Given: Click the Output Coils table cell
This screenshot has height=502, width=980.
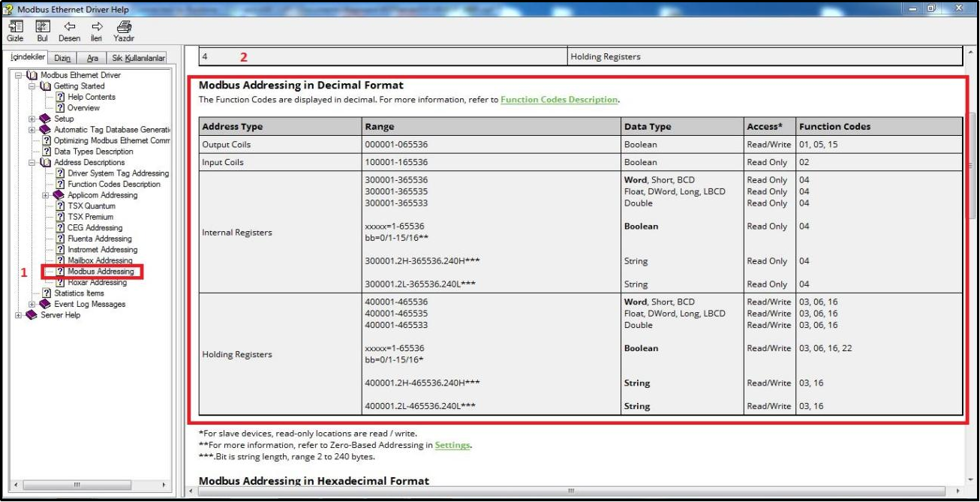Looking at the screenshot, I should point(280,144).
